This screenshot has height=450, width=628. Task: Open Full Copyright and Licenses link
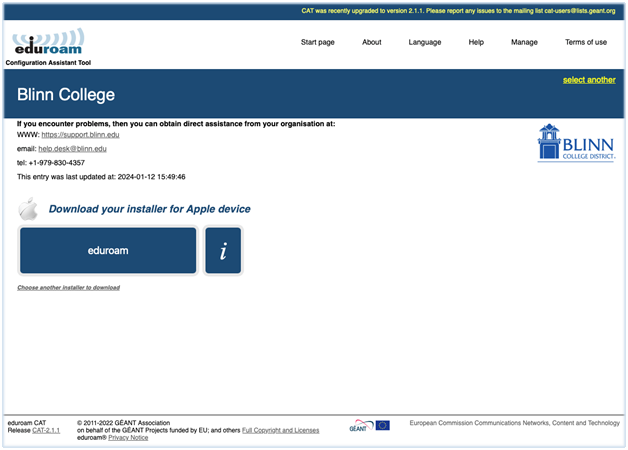point(280,430)
